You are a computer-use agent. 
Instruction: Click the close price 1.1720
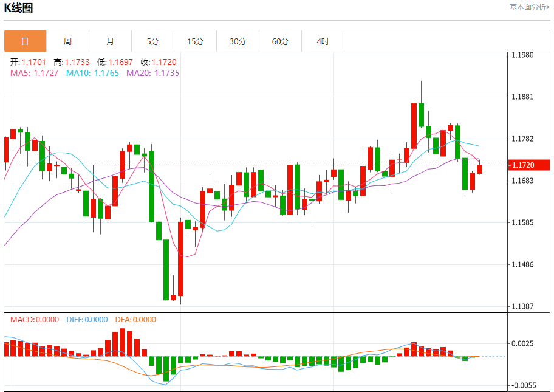(x=164, y=62)
